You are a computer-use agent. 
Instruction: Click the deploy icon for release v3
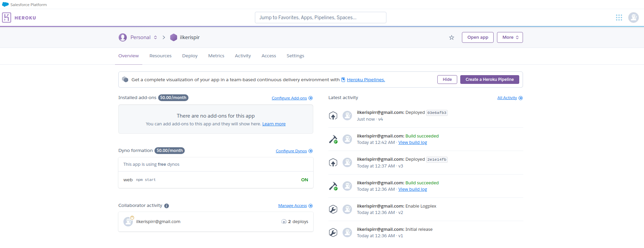(333, 162)
